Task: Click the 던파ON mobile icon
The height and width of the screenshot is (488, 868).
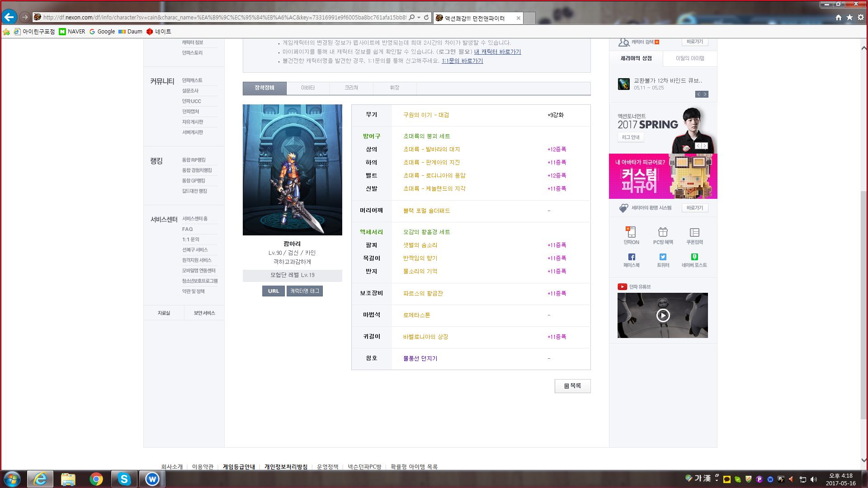Action: point(631,232)
